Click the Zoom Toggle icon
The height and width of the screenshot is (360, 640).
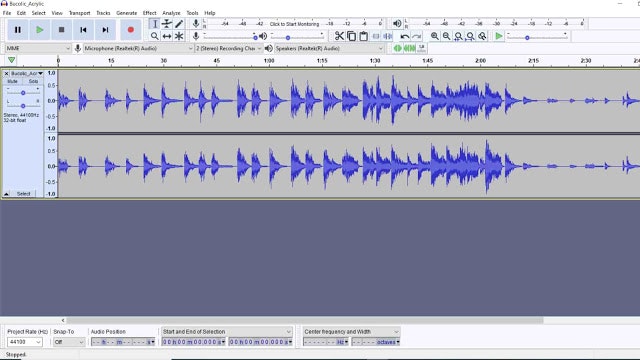482,36
